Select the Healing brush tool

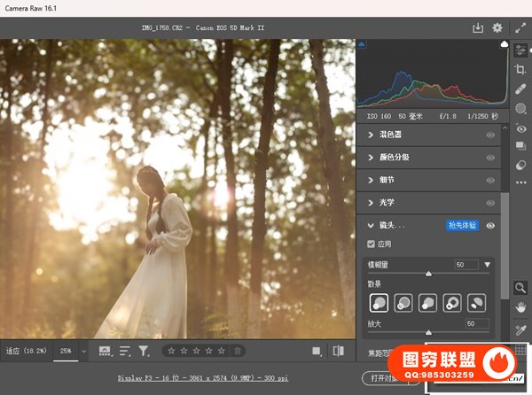(x=520, y=88)
